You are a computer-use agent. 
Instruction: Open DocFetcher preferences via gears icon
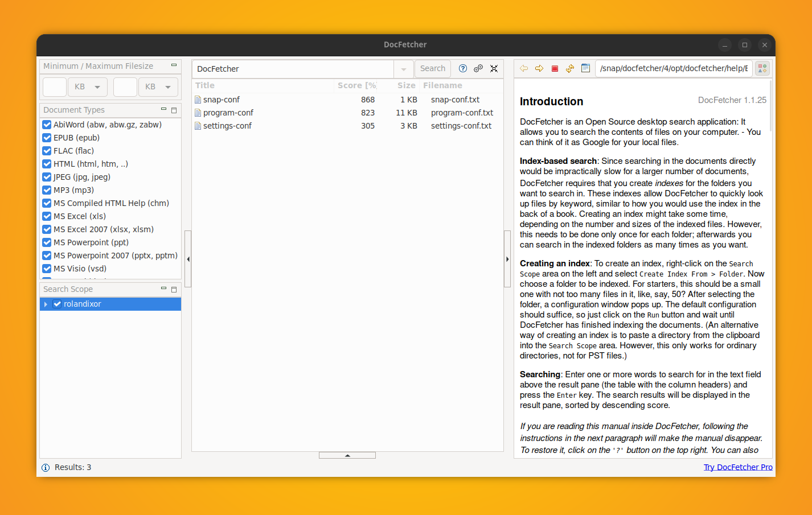click(478, 68)
